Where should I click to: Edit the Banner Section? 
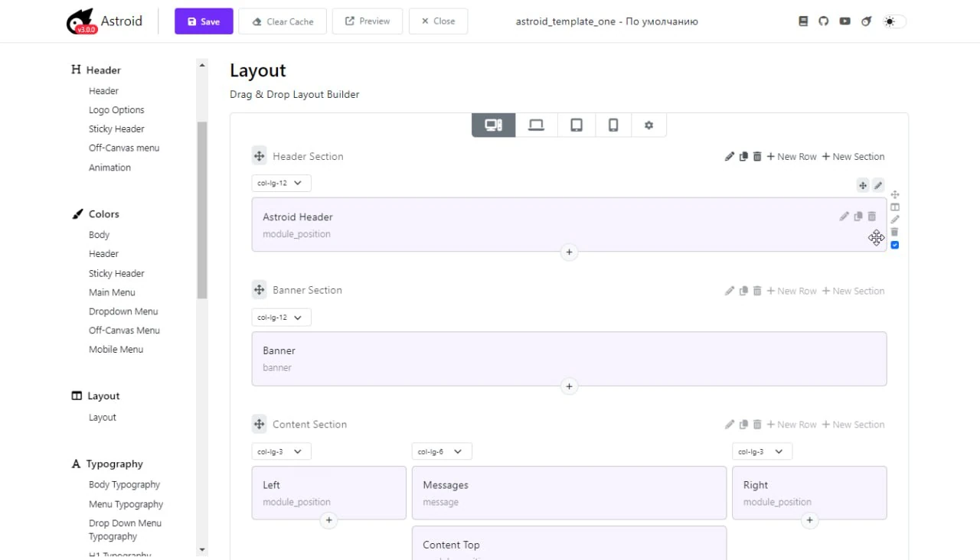(x=729, y=291)
